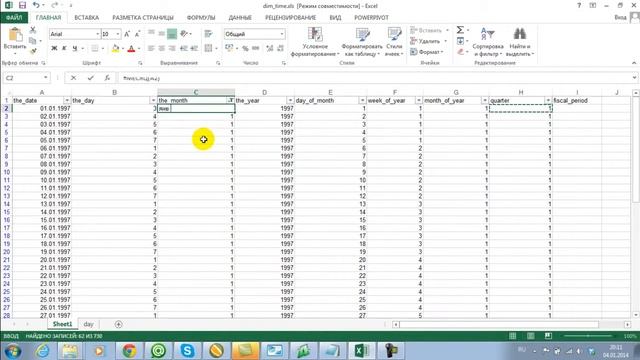This screenshot has height=360, width=640.
Task: Click the Insert Function fx icon
Action: tap(107, 78)
